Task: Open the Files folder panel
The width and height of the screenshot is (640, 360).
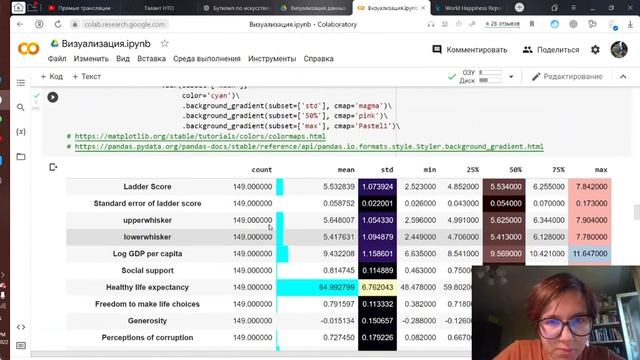Action: click(x=21, y=157)
